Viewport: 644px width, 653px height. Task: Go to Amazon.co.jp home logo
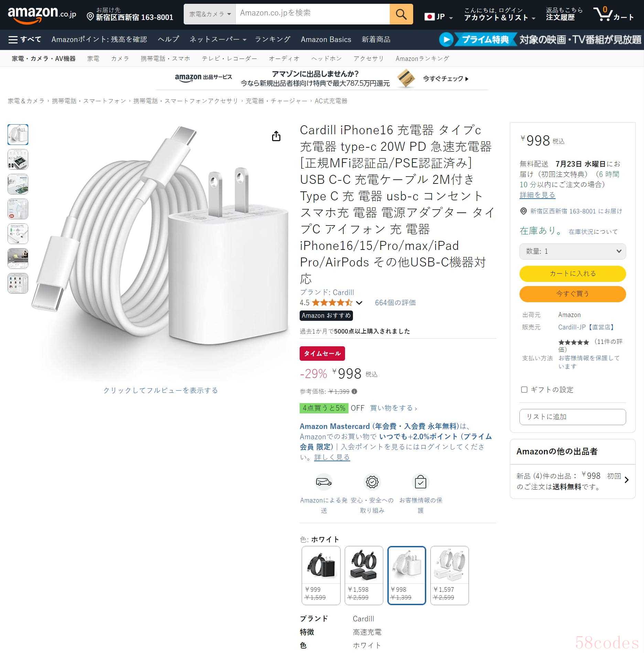tap(42, 14)
